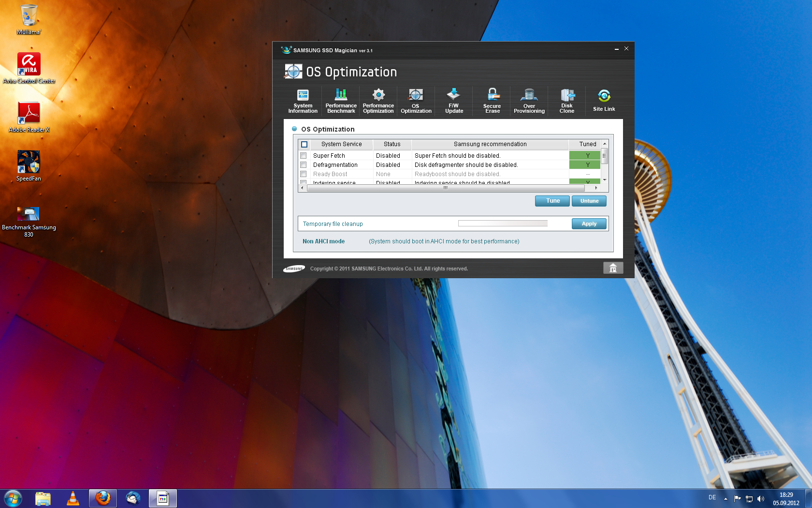This screenshot has width=812, height=508.
Task: Click the scroll up arrow of services list
Action: click(x=604, y=144)
